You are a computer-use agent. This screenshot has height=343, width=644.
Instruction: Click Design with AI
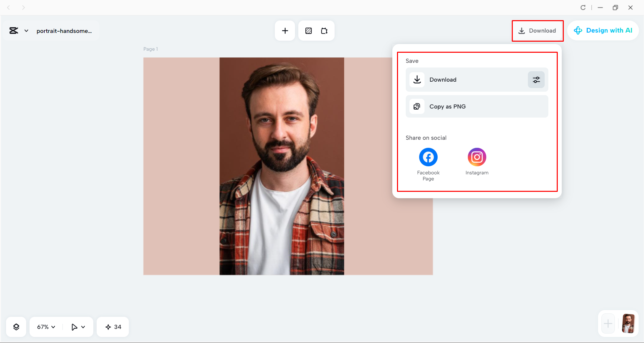603,30
